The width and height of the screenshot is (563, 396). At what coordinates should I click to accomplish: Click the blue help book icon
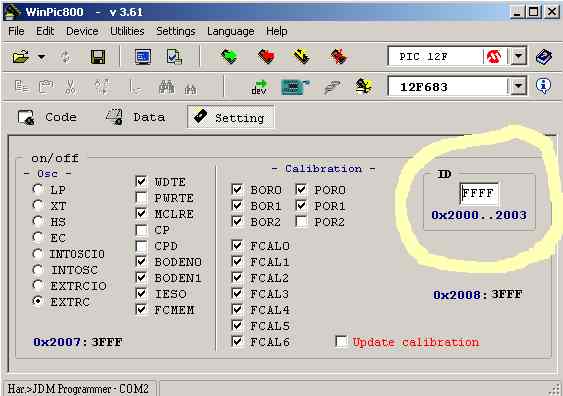pos(544,57)
